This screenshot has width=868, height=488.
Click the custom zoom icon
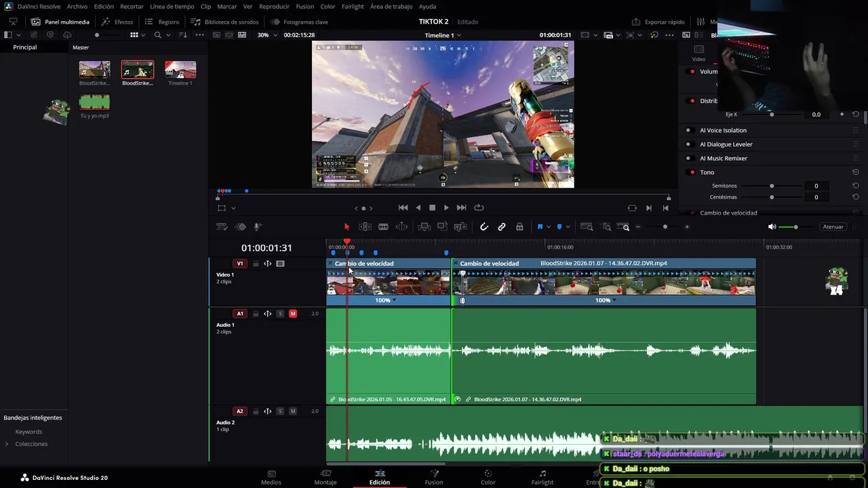[623, 227]
